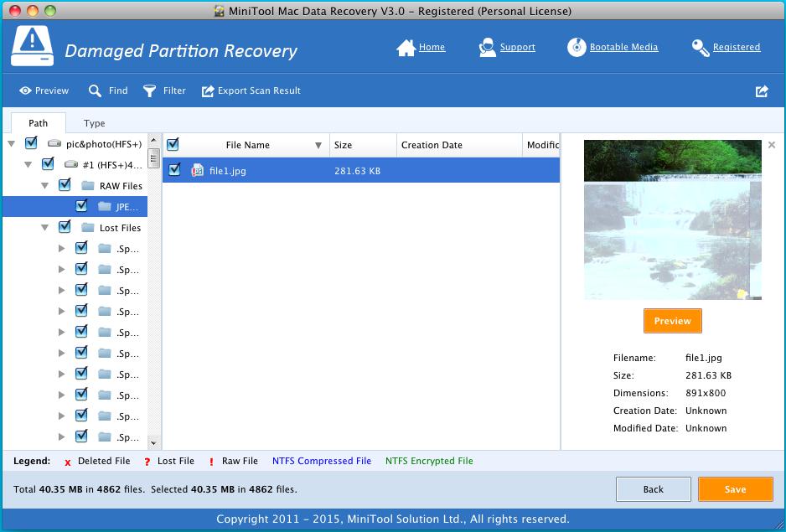The image size is (786, 532).
Task: Open the Registered link
Action: 737,47
